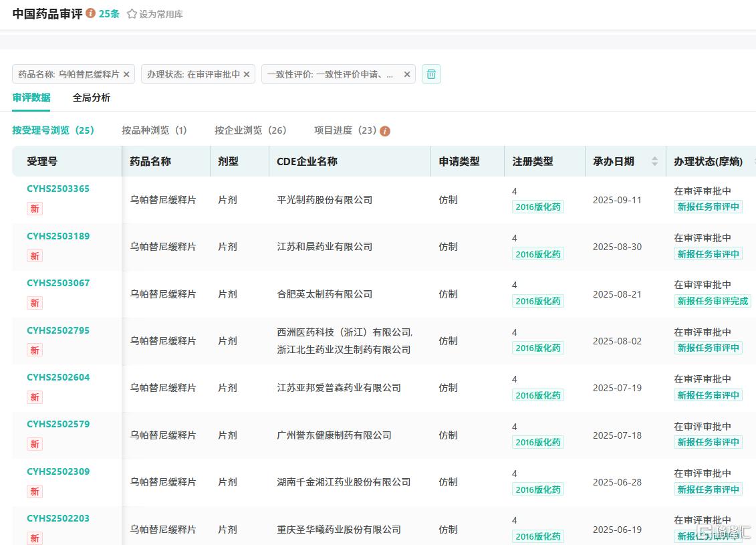The height and width of the screenshot is (545, 756).
Task: Switch to the 全局分析 tab
Action: pos(92,98)
